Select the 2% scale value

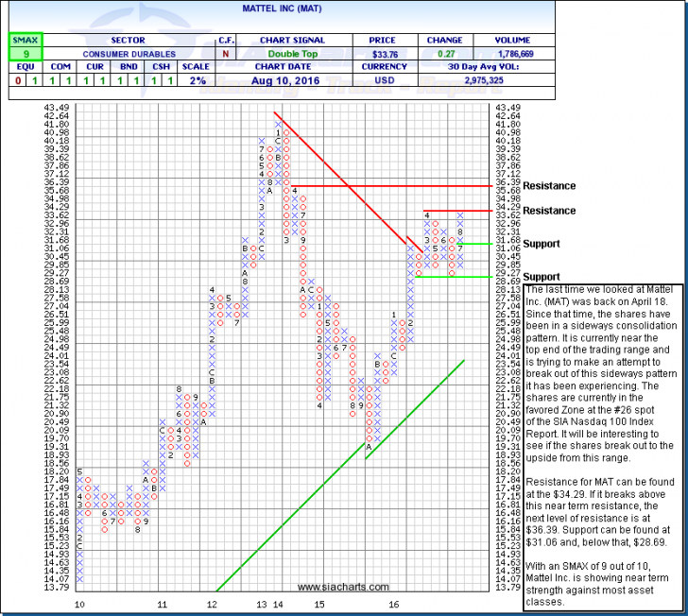click(x=195, y=79)
